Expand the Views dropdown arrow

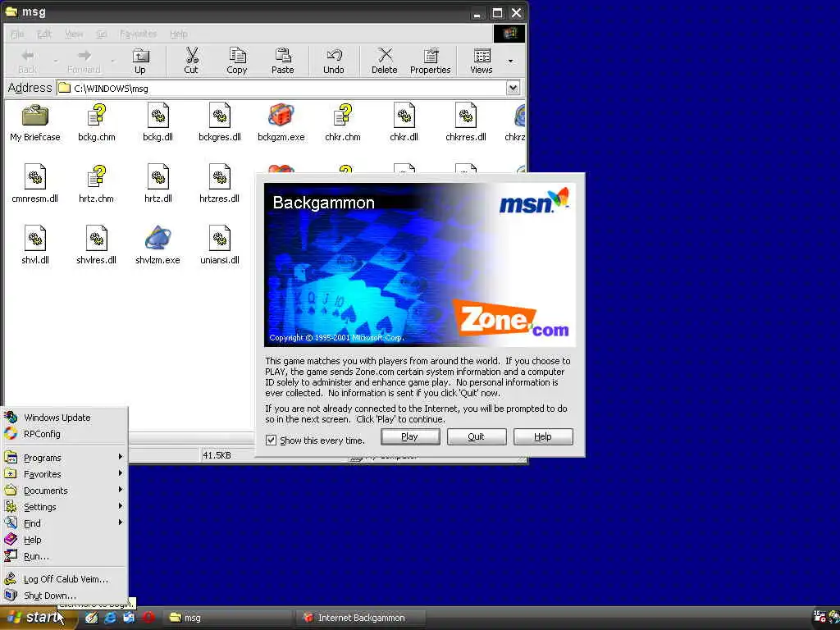[510, 61]
